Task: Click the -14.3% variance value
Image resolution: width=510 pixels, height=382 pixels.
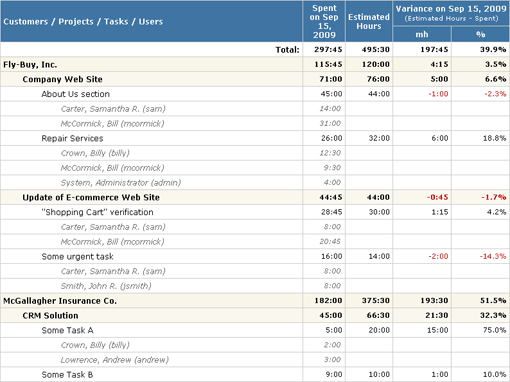Action: tap(493, 256)
